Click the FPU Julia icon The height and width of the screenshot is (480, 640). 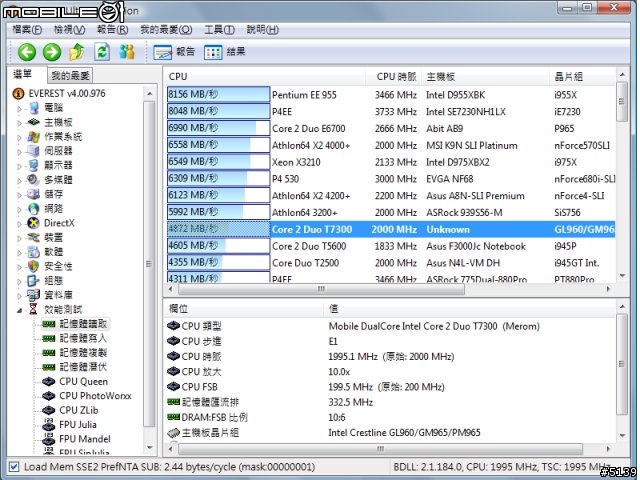pos(49,424)
